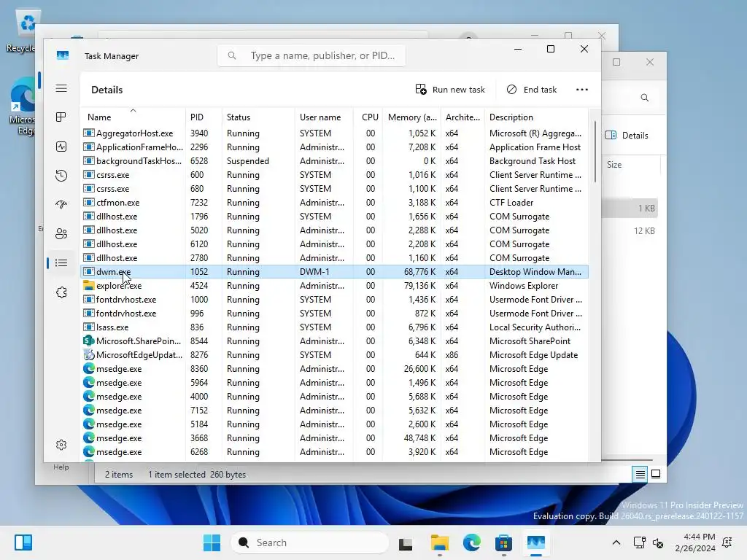Screen dimensions: 747x560
Task: Select the lsass.exe process row
Action: tap(334, 327)
